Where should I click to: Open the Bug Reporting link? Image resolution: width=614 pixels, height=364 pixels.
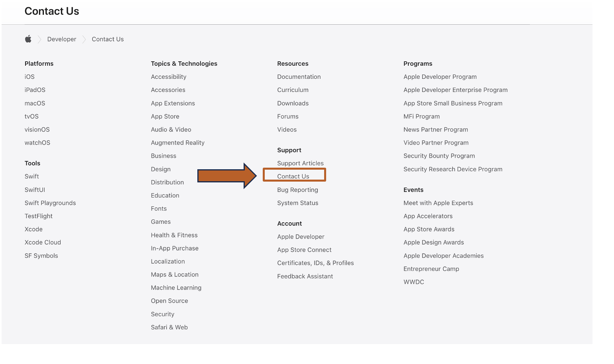point(297,190)
